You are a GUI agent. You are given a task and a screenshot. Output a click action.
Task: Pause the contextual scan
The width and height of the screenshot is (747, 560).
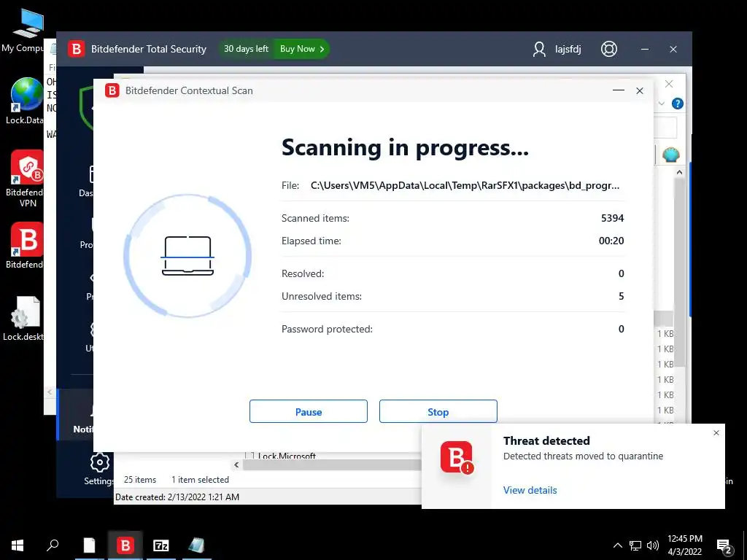[x=309, y=411]
